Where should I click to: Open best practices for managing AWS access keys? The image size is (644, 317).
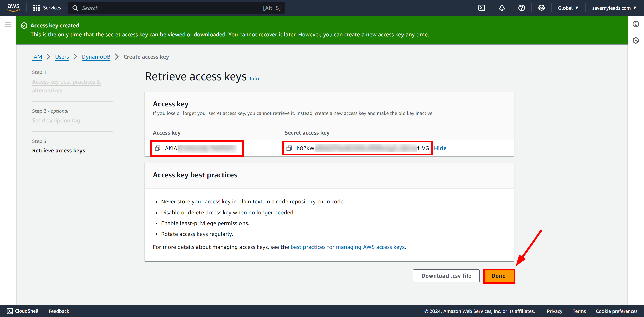[348, 247]
